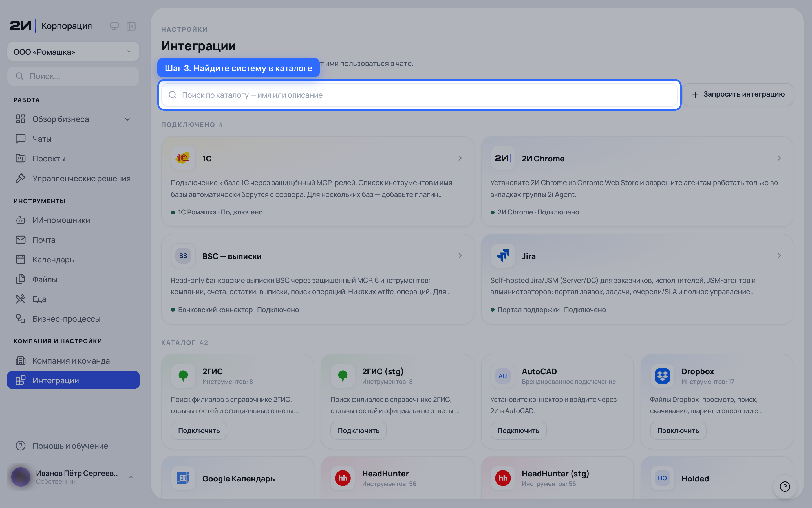Open the floating help question-mark button

point(784,486)
